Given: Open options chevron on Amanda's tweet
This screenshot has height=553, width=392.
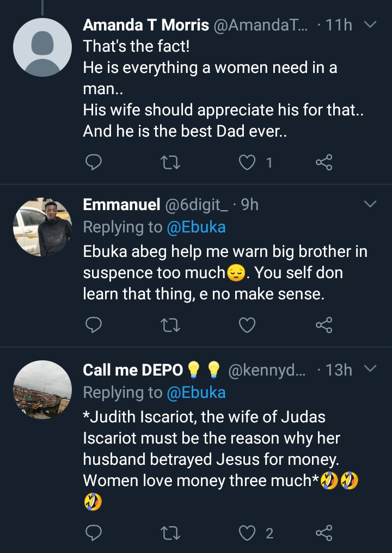Looking at the screenshot, I should coord(370,25).
